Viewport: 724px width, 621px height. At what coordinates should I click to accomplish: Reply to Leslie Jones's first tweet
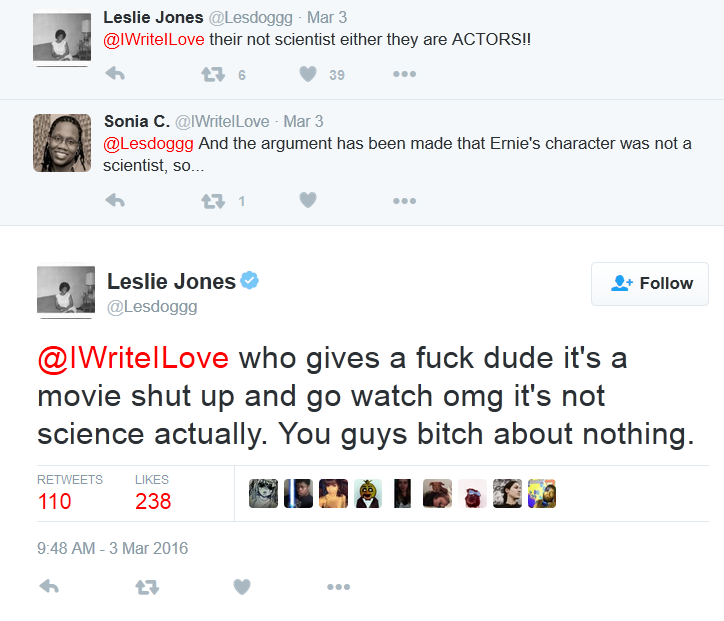pyautogui.click(x=115, y=74)
